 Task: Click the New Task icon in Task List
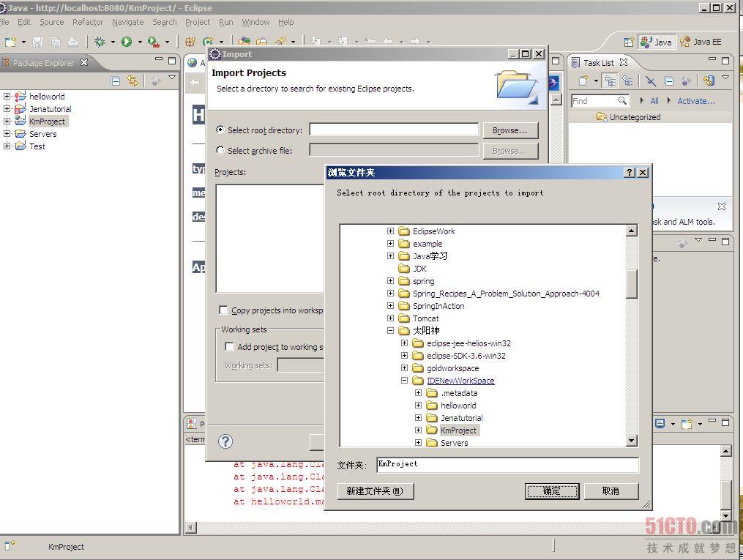click(x=584, y=81)
